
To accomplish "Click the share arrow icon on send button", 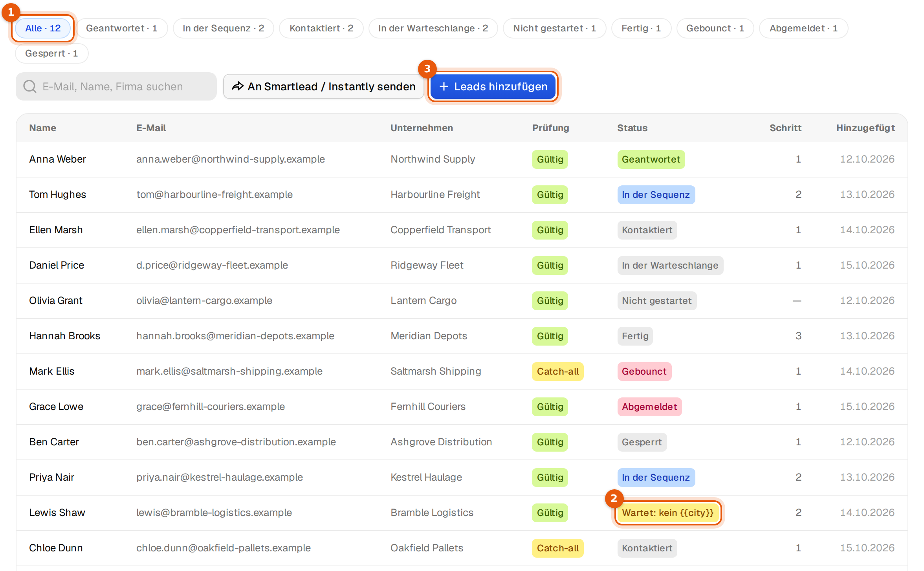I will (238, 86).
